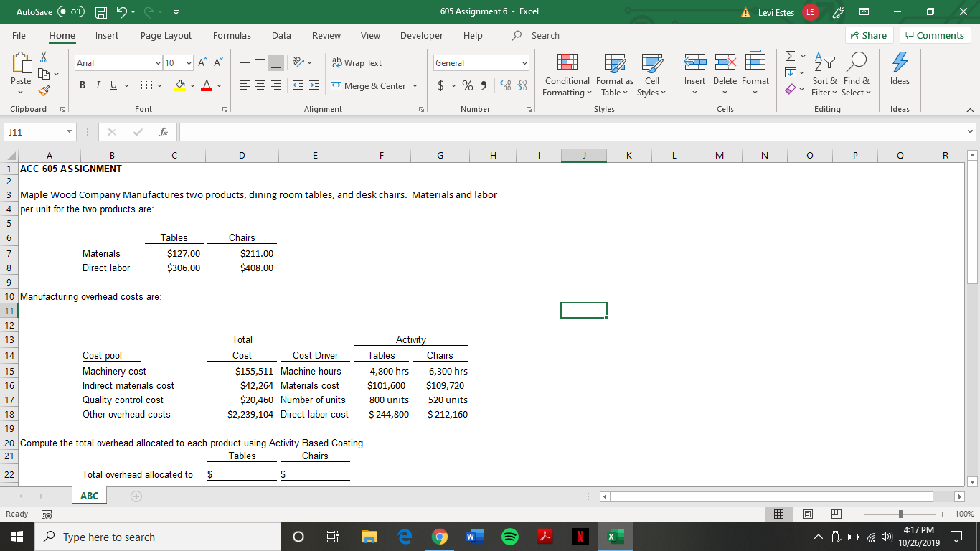
Task: Click the Cut scissors icon
Action: (x=42, y=58)
